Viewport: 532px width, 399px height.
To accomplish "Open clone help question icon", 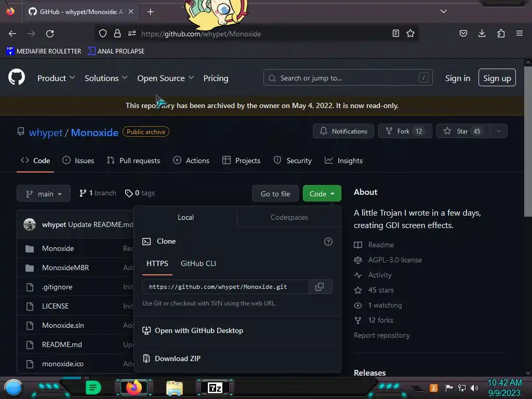I will 328,242.
